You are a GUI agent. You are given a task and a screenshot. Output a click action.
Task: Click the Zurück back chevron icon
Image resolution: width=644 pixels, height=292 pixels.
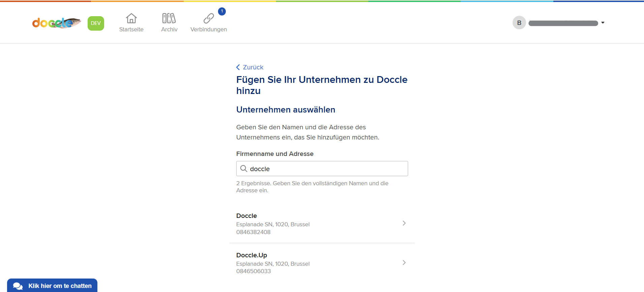click(x=238, y=67)
